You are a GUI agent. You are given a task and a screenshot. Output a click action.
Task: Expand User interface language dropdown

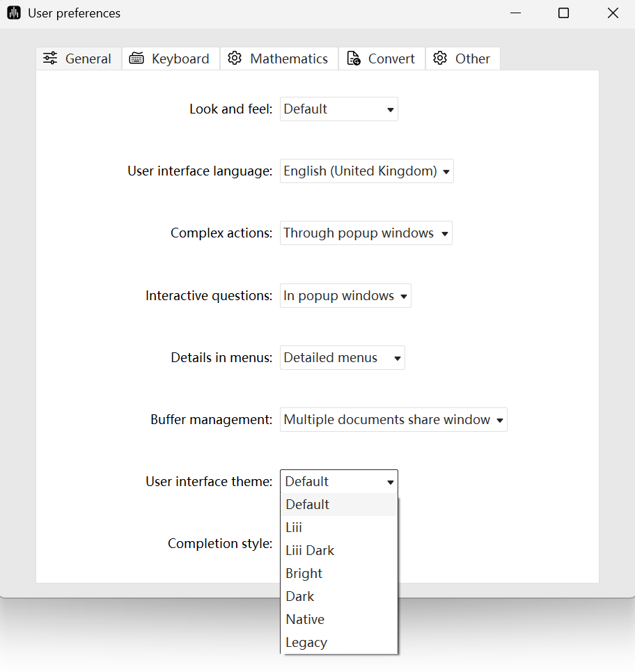click(x=366, y=171)
